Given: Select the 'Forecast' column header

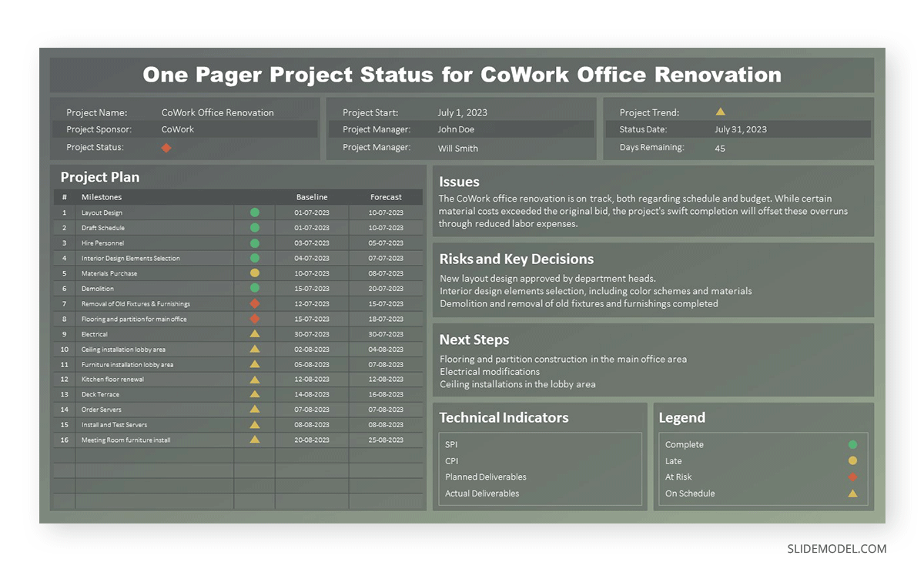Looking at the screenshot, I should point(386,197).
